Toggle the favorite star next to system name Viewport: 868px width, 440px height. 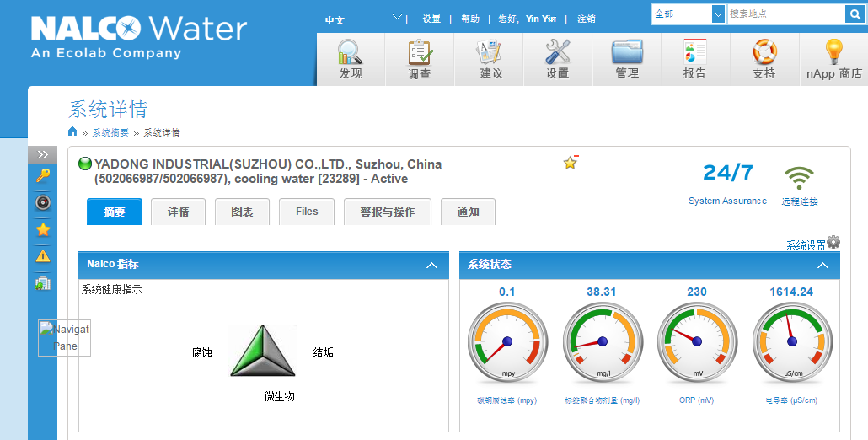(x=571, y=163)
